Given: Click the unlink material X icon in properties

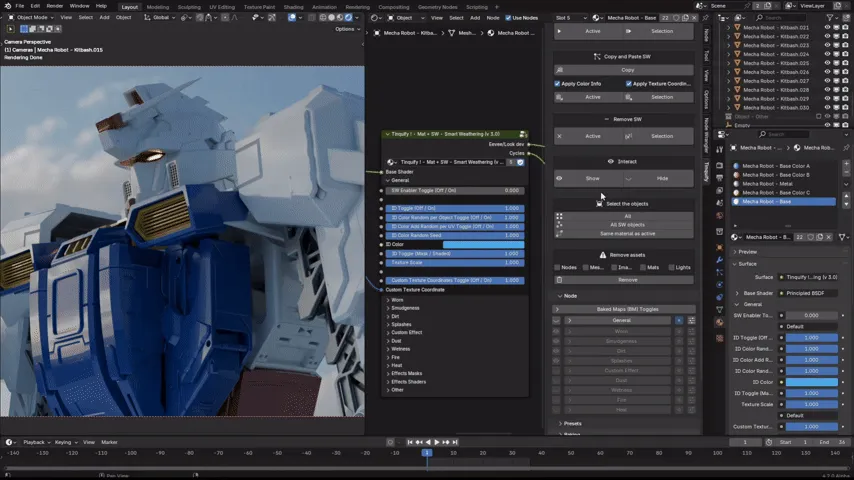Looking at the screenshot, I should 829,237.
